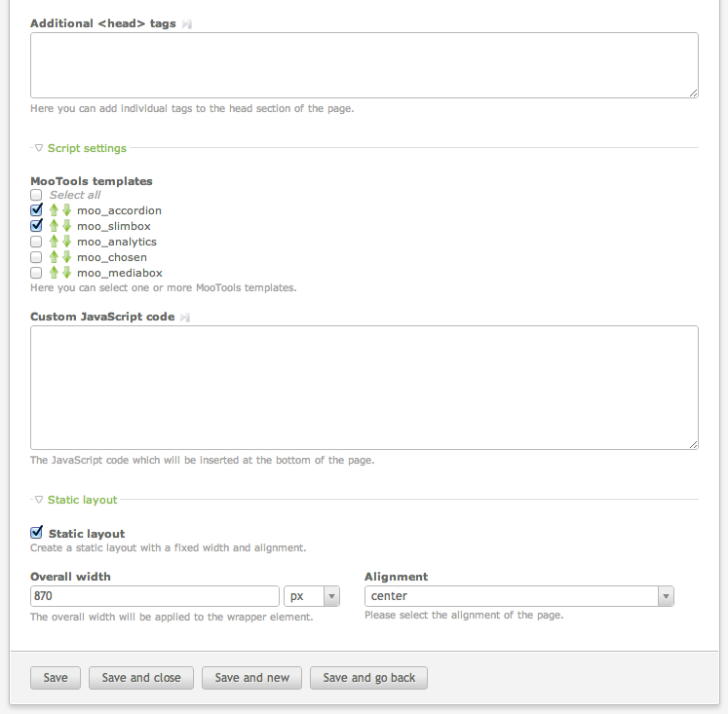Move moo_accordion down with green arrow
Screen dimensions: 728x714
(67, 210)
